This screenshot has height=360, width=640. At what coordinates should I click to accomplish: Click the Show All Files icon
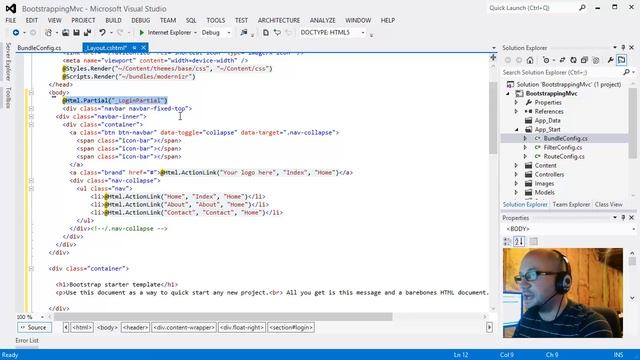(596, 60)
